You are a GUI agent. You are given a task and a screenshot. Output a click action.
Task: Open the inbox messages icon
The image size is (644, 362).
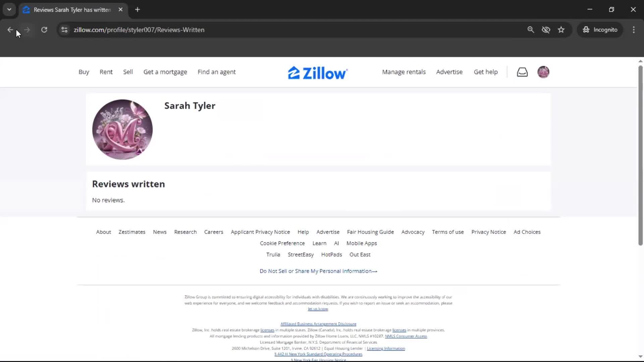coord(522,72)
